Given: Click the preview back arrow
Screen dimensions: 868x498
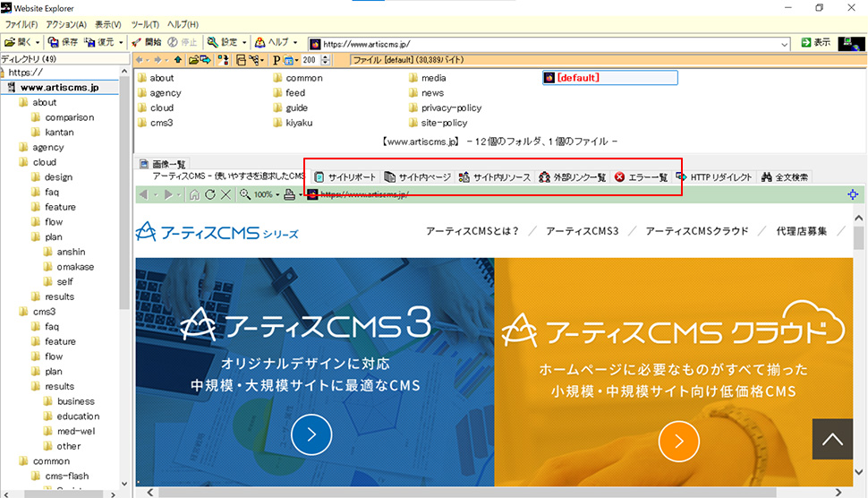Looking at the screenshot, I should pos(144,194).
